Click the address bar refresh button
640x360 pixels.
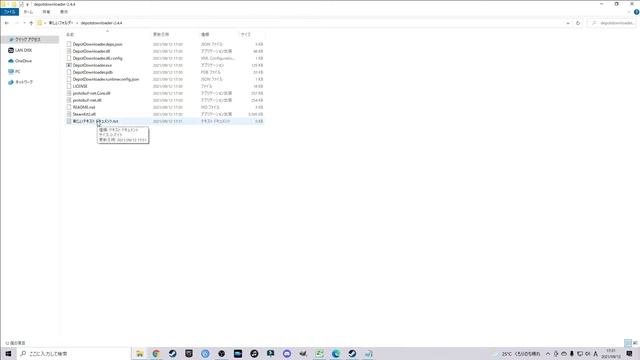coord(578,23)
